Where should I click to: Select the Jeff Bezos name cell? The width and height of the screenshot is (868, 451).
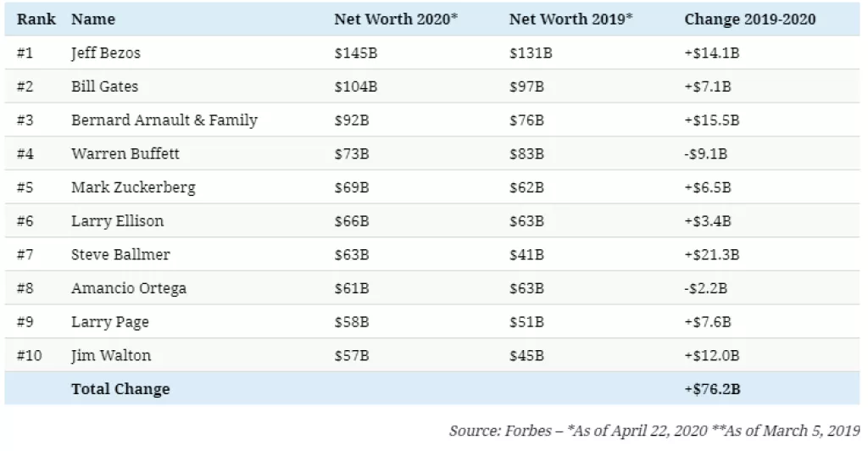(106, 53)
